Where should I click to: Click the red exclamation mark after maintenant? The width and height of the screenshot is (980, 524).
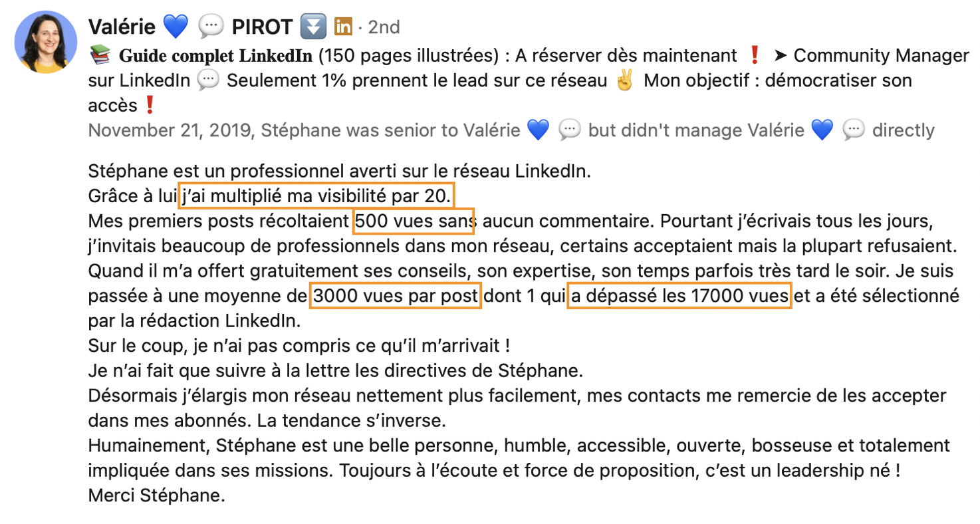click(754, 56)
